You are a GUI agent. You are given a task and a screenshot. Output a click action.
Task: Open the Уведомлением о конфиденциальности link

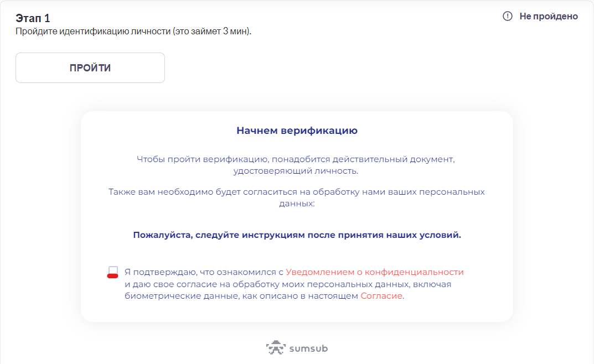pyautogui.click(x=375, y=271)
